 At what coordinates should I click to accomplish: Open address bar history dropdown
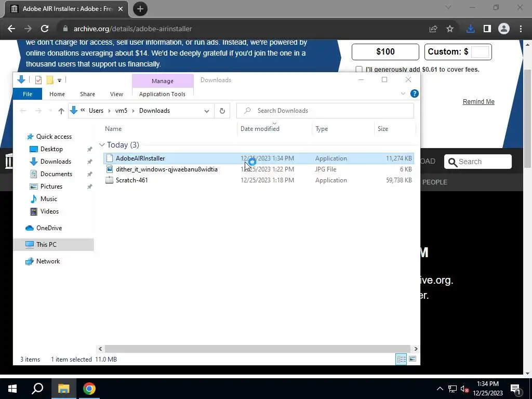pos(207,111)
